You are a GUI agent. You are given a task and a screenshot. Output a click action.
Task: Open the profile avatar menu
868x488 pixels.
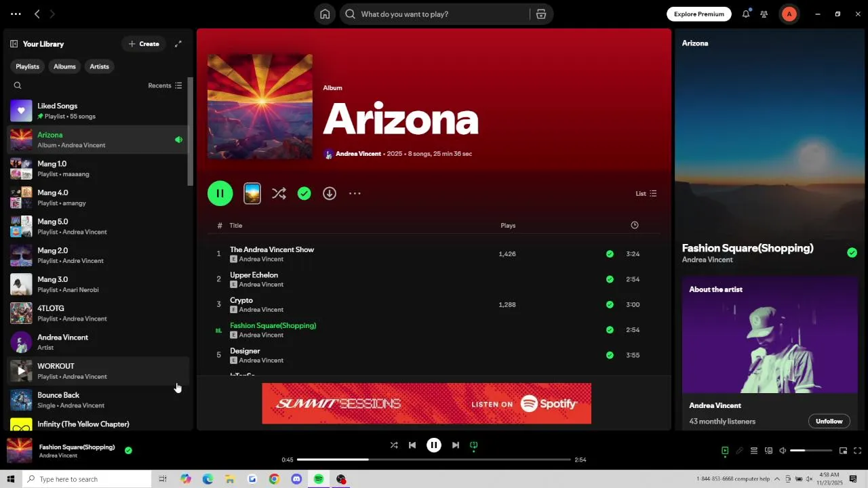(x=789, y=14)
